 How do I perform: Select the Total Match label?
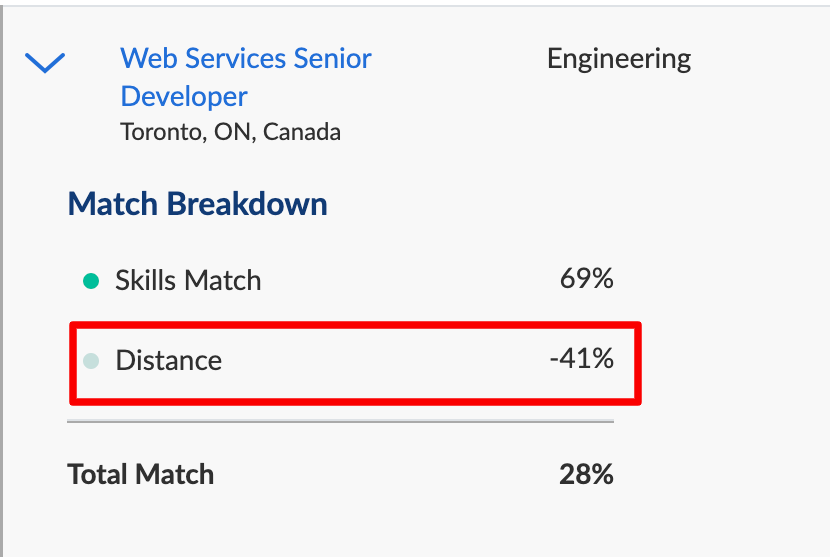coord(140,474)
